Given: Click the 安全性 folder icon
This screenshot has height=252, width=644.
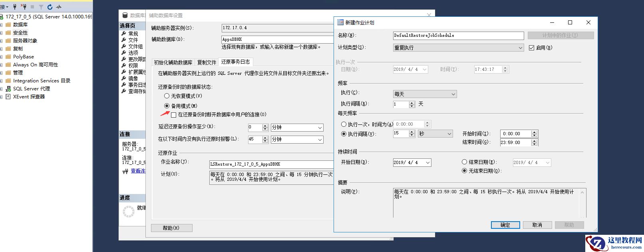Looking at the screenshot, I should [x=8, y=33].
